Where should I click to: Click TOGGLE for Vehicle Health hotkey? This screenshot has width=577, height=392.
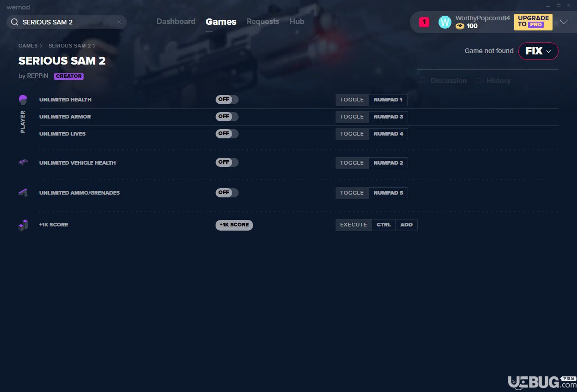click(352, 163)
